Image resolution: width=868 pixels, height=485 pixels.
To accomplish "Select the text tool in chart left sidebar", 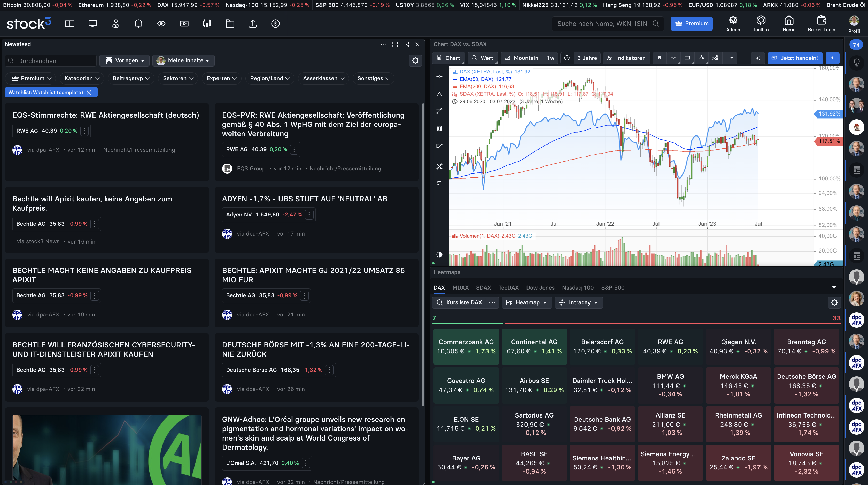I will click(439, 128).
